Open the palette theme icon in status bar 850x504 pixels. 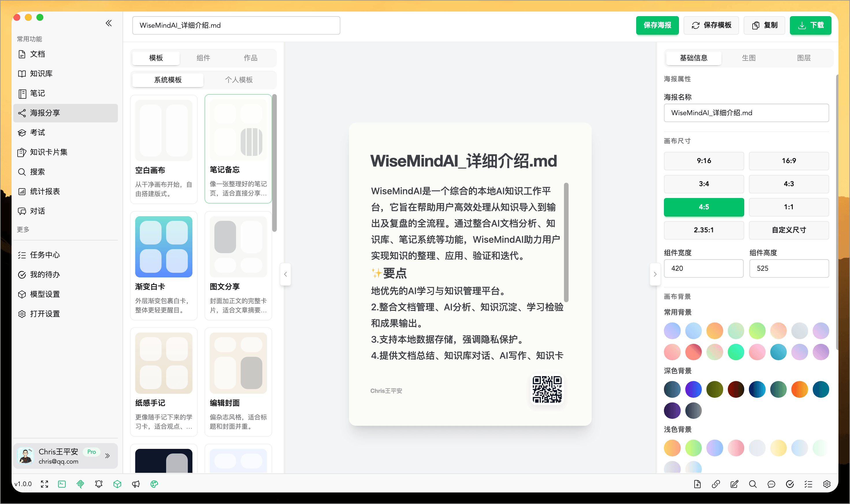point(154,484)
